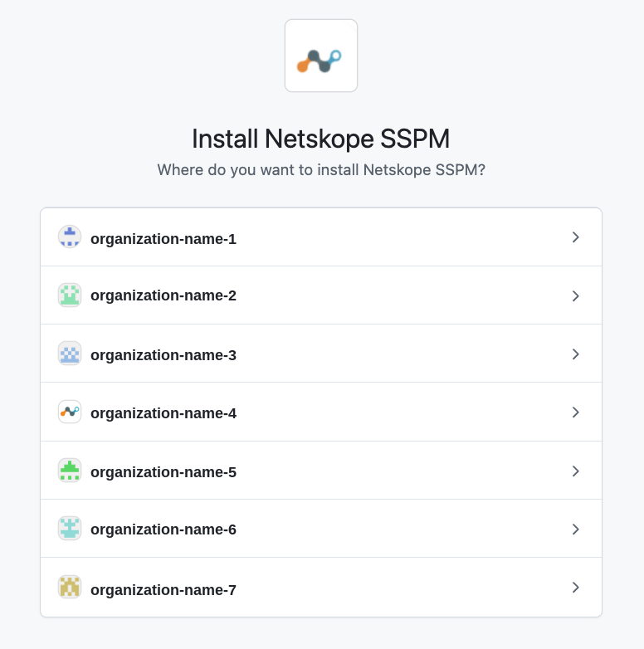This screenshot has height=649, width=644.
Task: Click organization-name-1 avatar icon
Action: pyautogui.click(x=70, y=237)
